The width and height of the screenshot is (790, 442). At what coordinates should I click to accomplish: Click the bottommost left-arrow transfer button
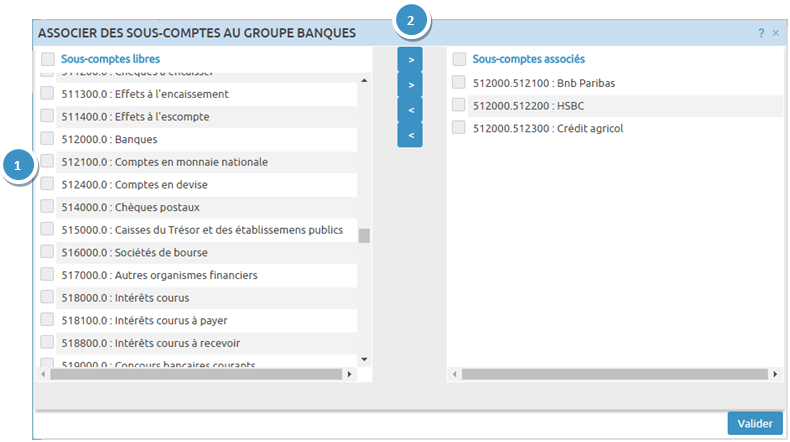[410, 135]
